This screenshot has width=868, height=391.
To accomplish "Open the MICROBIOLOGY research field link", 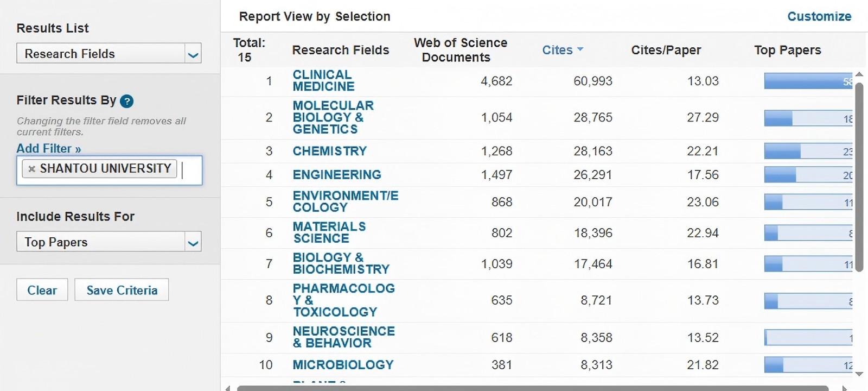I will coord(343,364).
